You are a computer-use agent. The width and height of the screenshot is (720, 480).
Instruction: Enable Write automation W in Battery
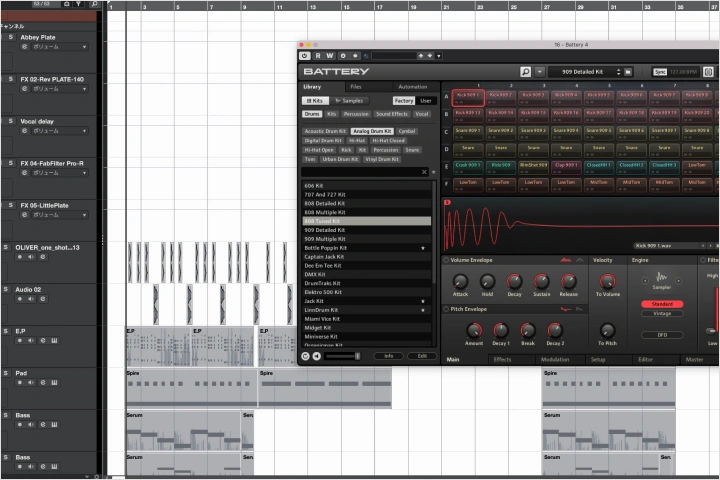330,56
